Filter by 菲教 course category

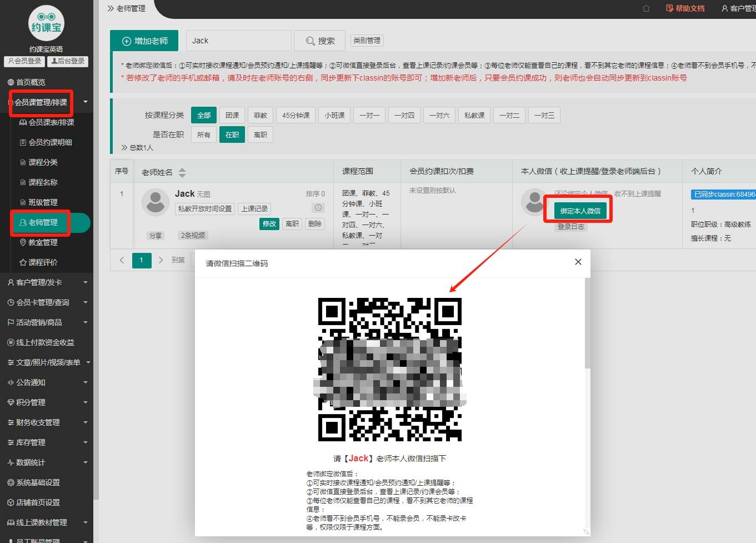pos(261,115)
